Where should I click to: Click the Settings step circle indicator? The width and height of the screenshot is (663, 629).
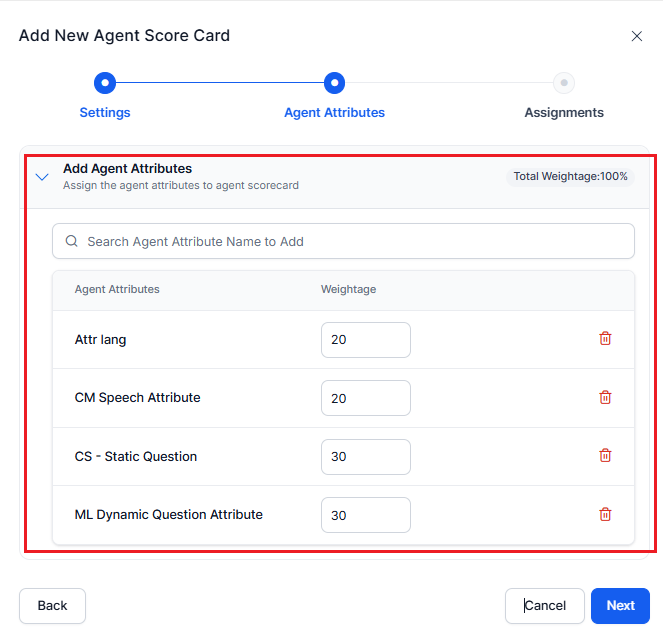point(105,83)
